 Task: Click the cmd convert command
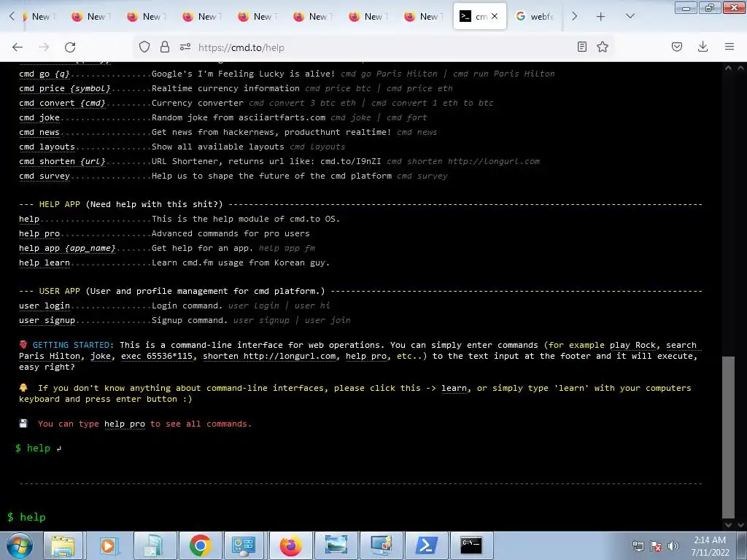coord(62,104)
